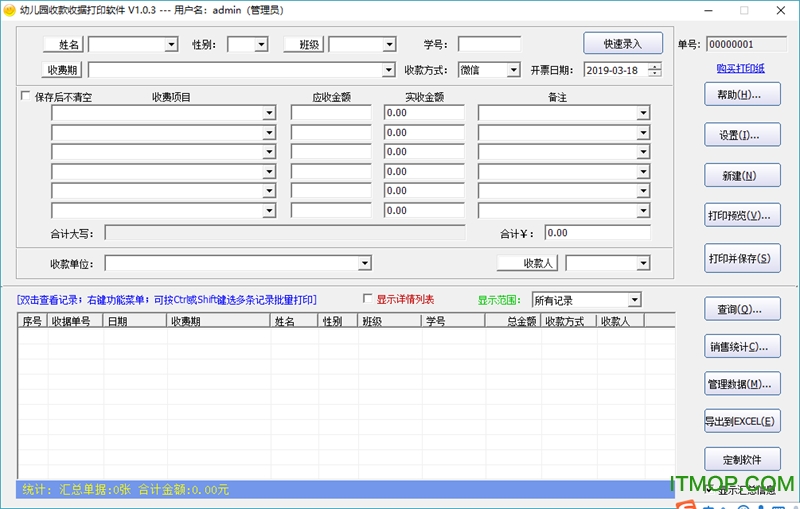The image size is (800, 509).
Task: Click the app icon in the title bar
Action: point(9,9)
